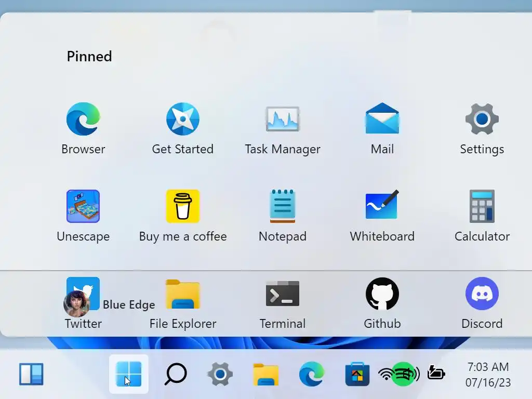Launch Edge from the taskbar
The height and width of the screenshot is (399, 532).
(x=312, y=374)
